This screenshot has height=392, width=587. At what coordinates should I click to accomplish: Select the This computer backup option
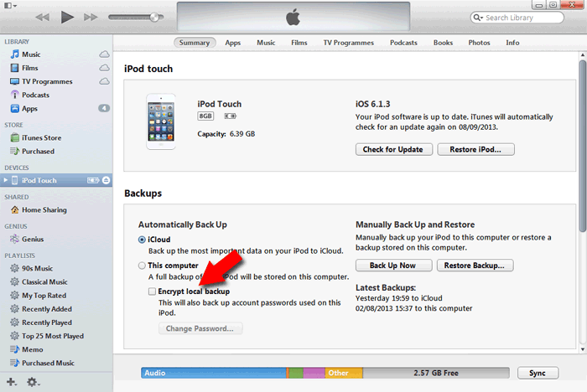point(142,266)
